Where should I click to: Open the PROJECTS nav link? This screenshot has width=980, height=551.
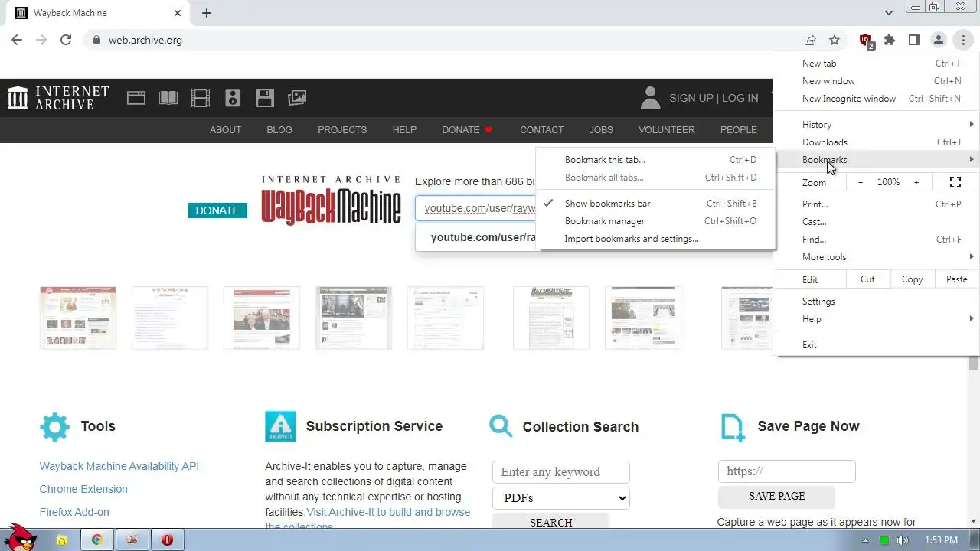coord(342,130)
